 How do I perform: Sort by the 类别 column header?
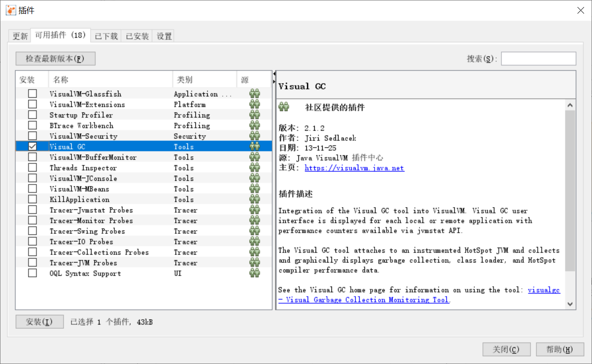(204, 80)
